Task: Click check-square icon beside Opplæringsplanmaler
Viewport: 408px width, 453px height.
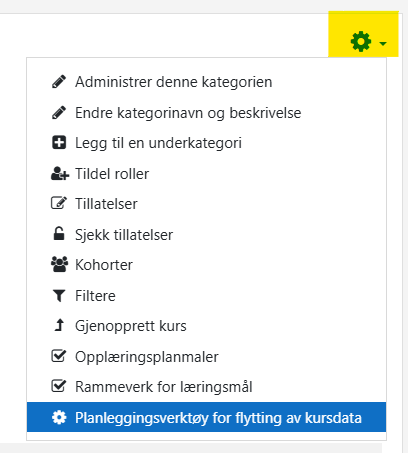Action: pyautogui.click(x=59, y=356)
